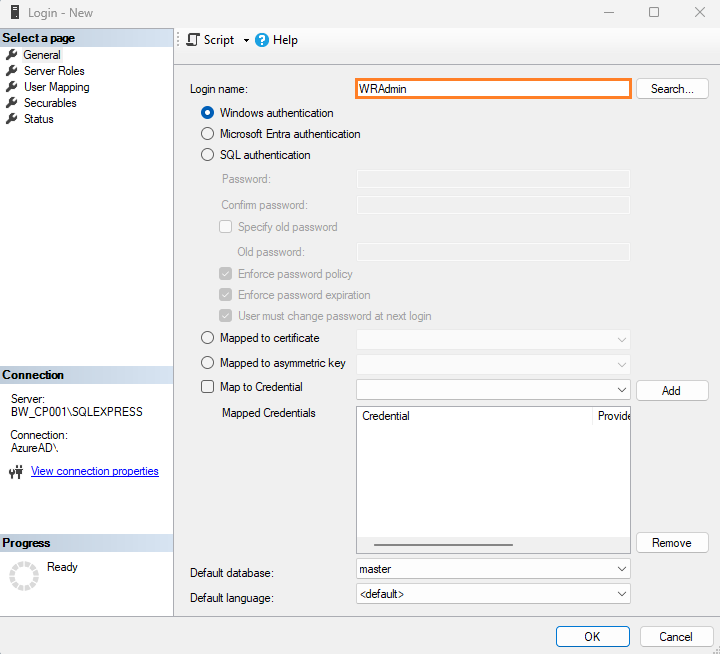Click the Securables wrench icon

[11, 102]
